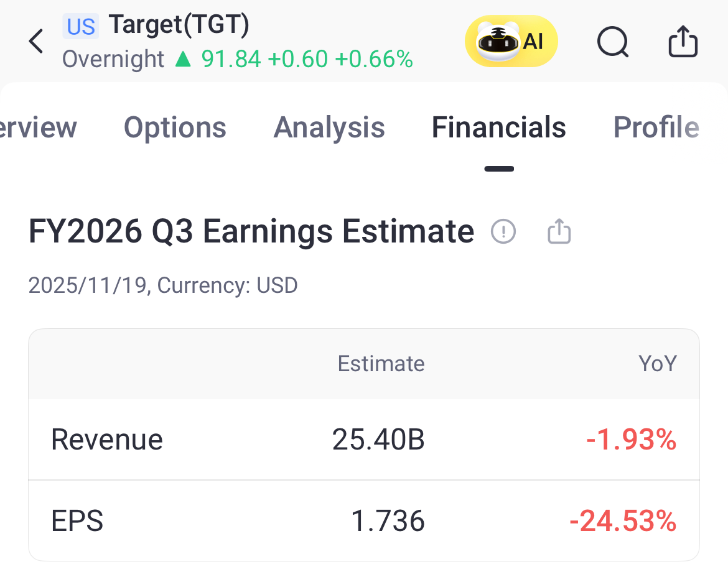Share the Earnings Estimate section

click(559, 232)
